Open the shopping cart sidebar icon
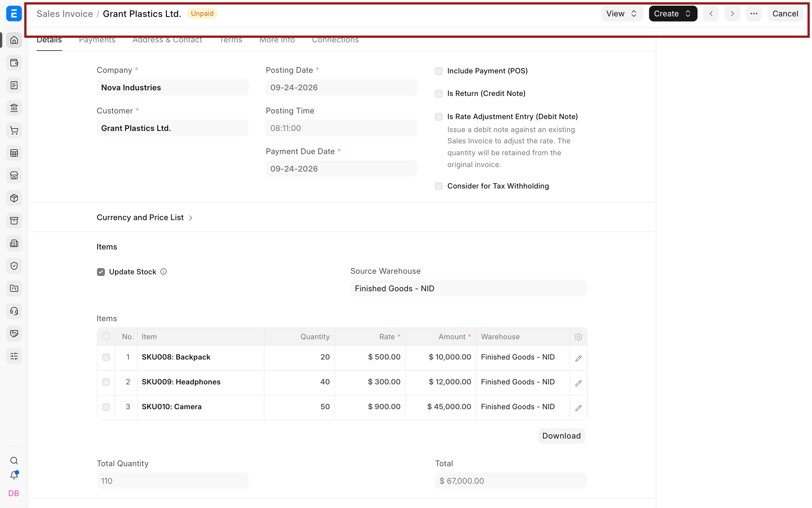Viewport: 812px width, 508px height. 14,130
